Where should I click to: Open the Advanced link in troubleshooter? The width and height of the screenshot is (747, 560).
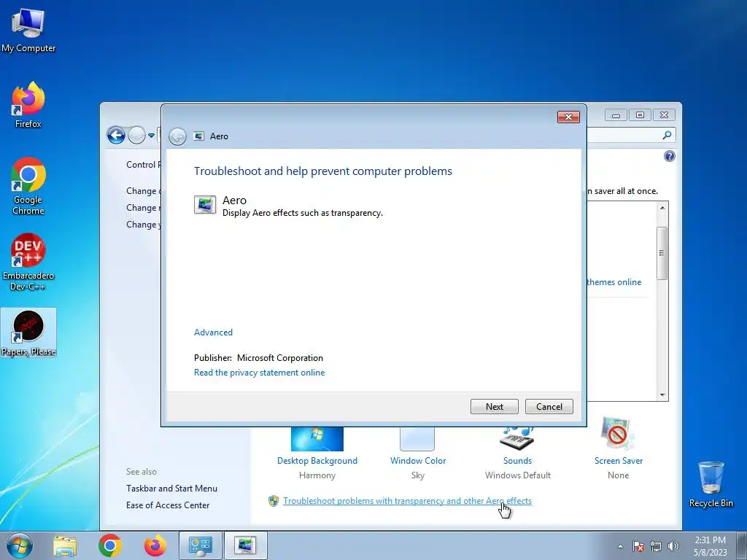213,332
